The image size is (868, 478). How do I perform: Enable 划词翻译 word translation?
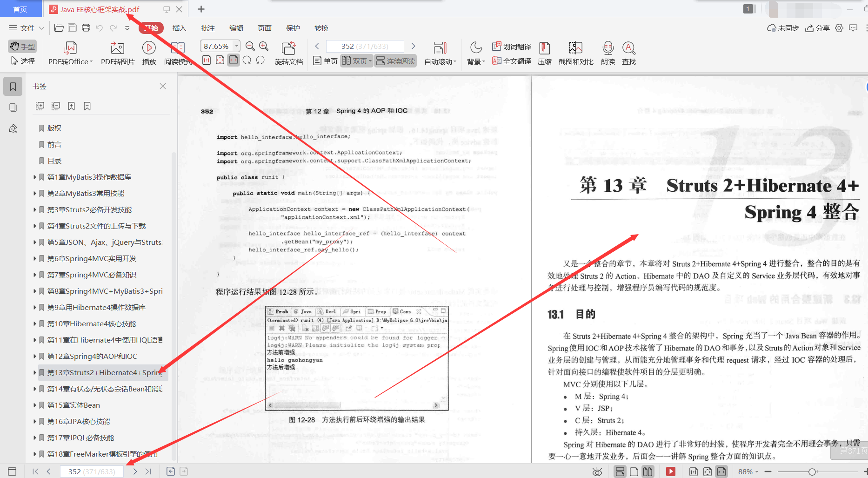[512, 47]
